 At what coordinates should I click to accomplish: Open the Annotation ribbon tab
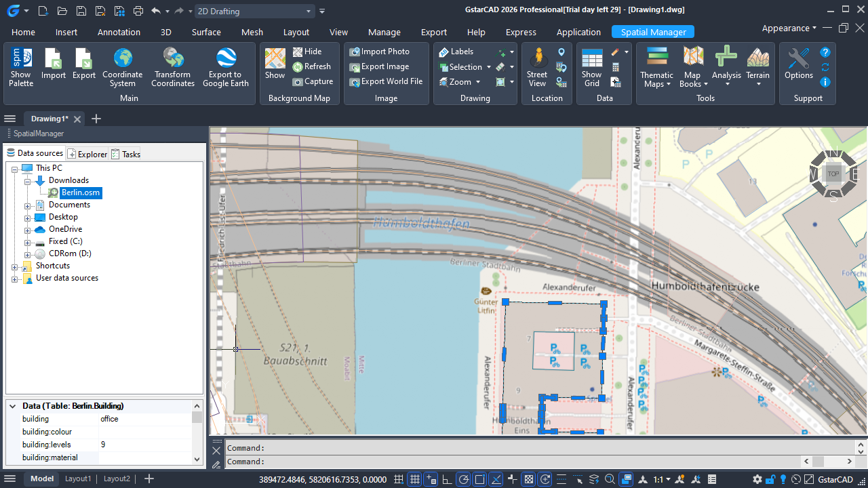(x=119, y=32)
